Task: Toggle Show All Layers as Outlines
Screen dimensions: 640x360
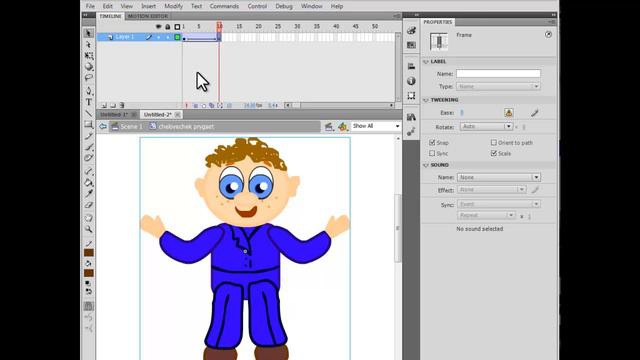Action: (177, 27)
